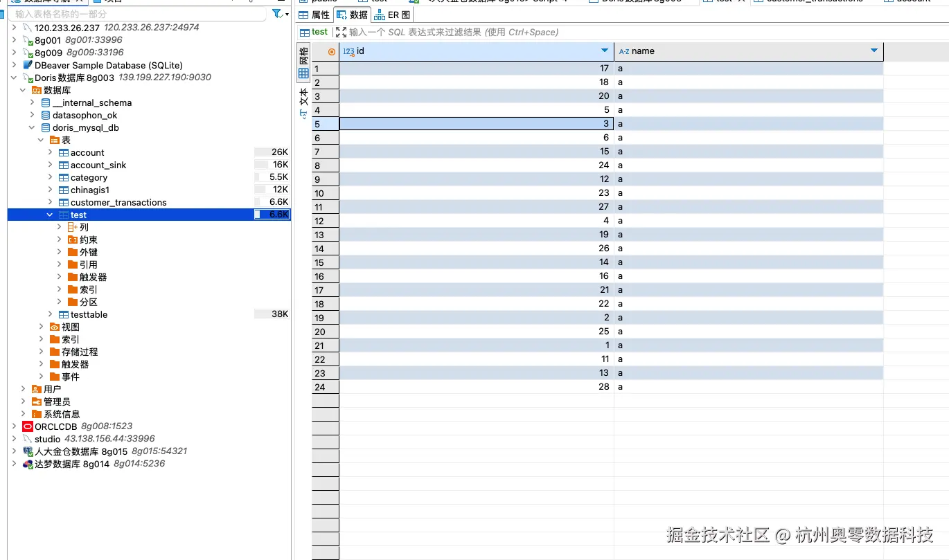
Task: Select row 5 with id value 3
Action: [x=471, y=123]
